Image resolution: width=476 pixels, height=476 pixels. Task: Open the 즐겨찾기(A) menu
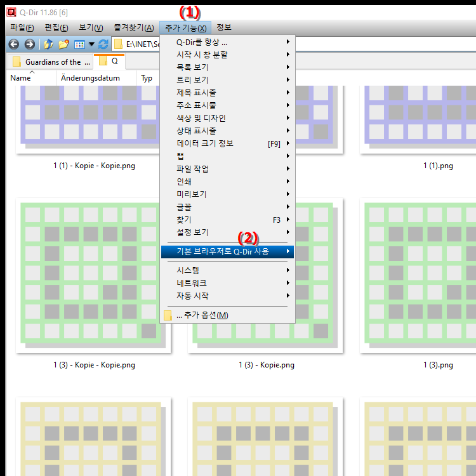point(133,28)
